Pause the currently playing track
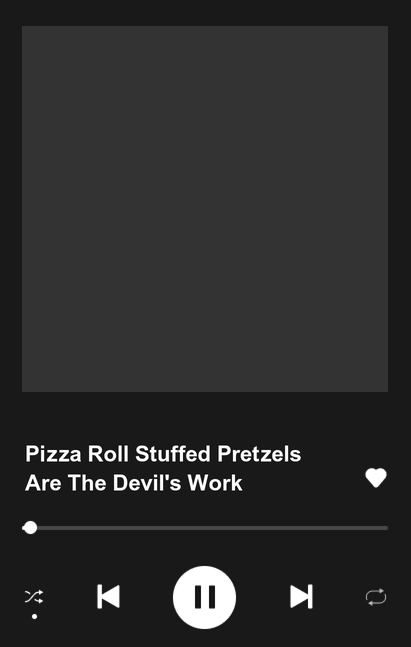 [205, 597]
